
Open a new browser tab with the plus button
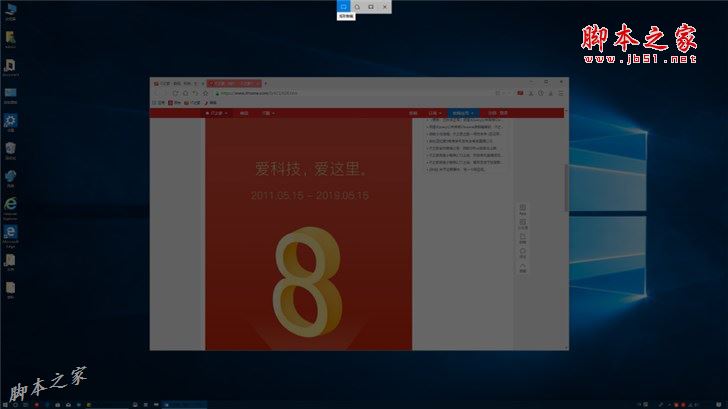[266, 84]
